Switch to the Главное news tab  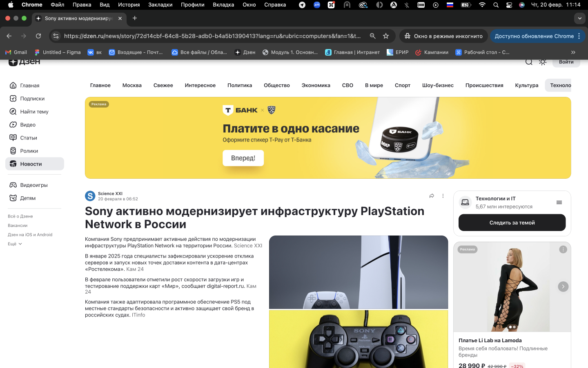coord(100,85)
